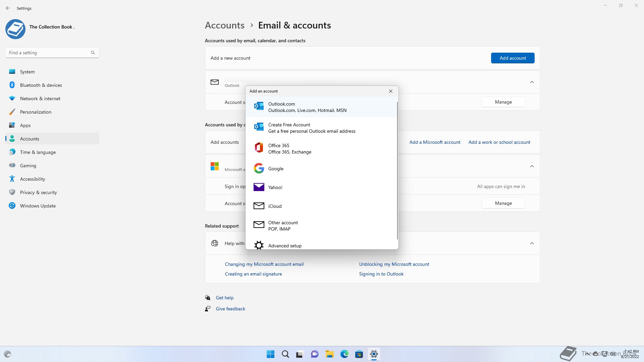Click the Give feedback link
This screenshot has height=362, width=644.
point(230,309)
